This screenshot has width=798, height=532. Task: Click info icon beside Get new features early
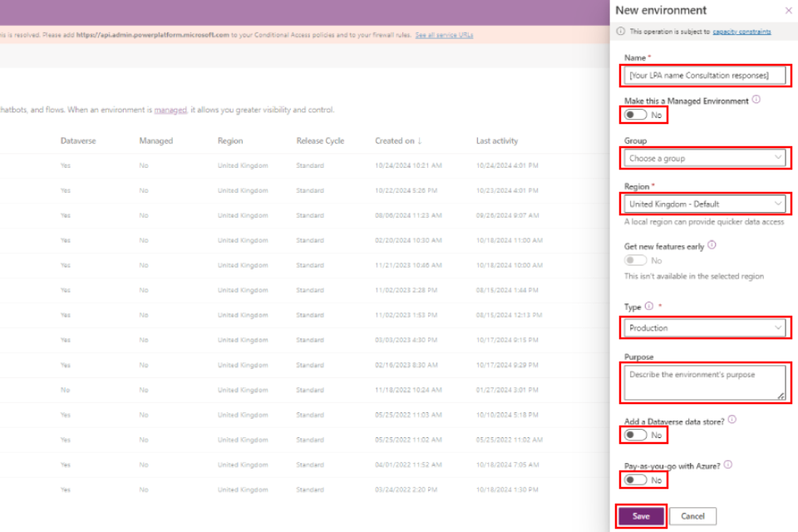pos(712,245)
